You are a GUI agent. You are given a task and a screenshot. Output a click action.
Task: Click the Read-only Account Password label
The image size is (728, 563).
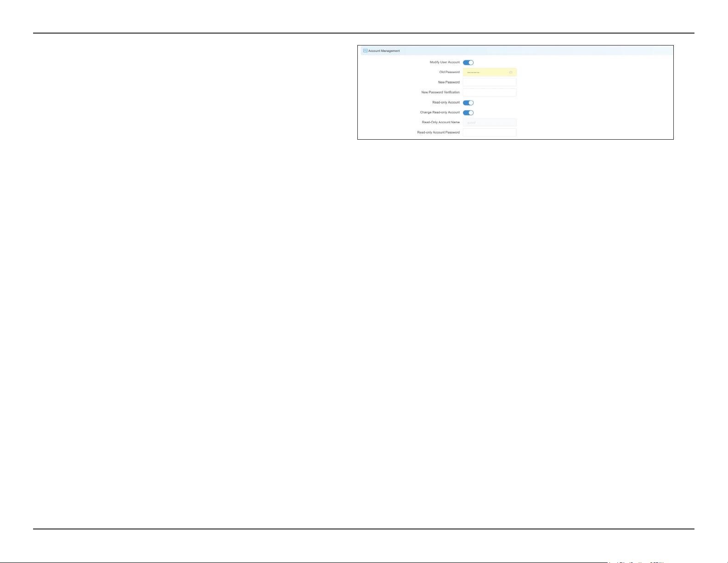click(x=438, y=132)
